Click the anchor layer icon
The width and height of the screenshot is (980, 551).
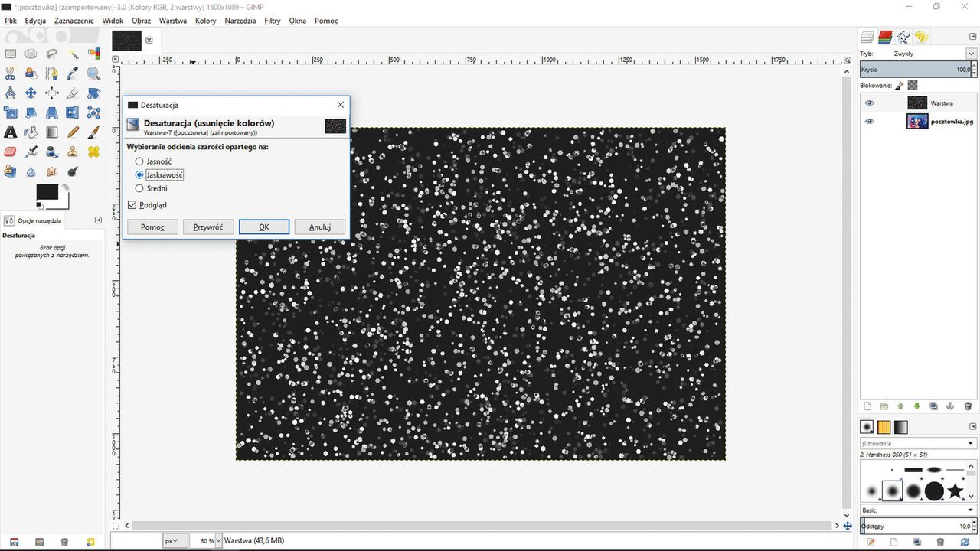coord(950,406)
